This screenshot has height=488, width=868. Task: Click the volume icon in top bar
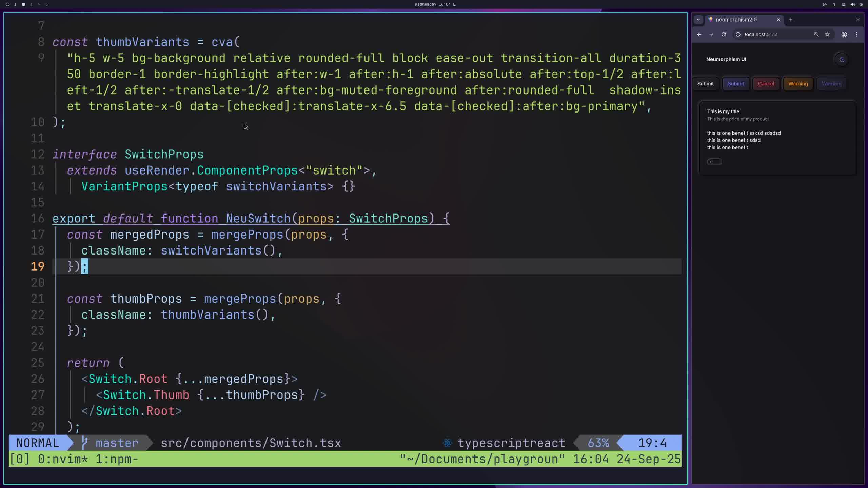(x=853, y=4)
